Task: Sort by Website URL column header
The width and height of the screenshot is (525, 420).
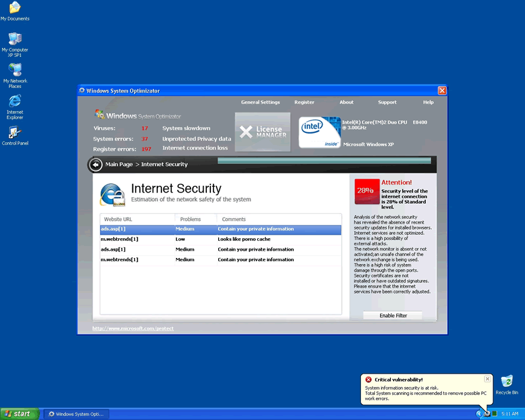Action: (138, 219)
